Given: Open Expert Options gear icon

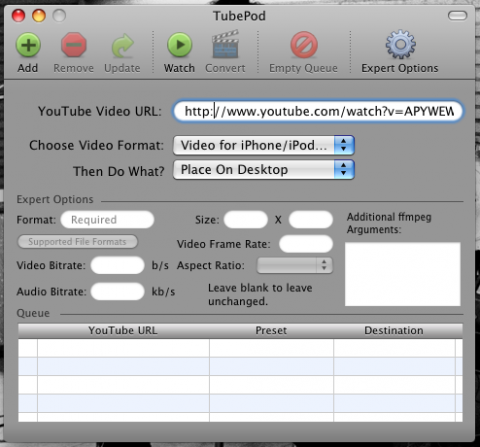Looking at the screenshot, I should coord(400,44).
